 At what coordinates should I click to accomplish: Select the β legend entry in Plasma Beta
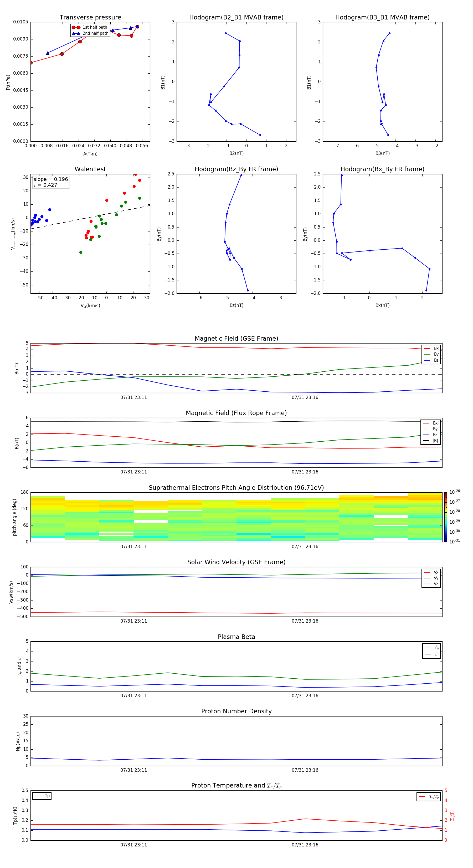point(431,654)
